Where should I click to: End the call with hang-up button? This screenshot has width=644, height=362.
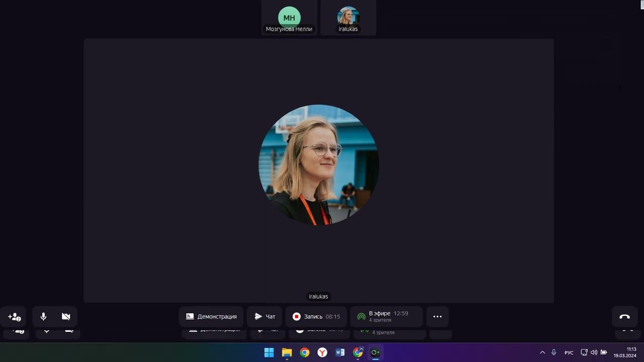[x=624, y=317]
